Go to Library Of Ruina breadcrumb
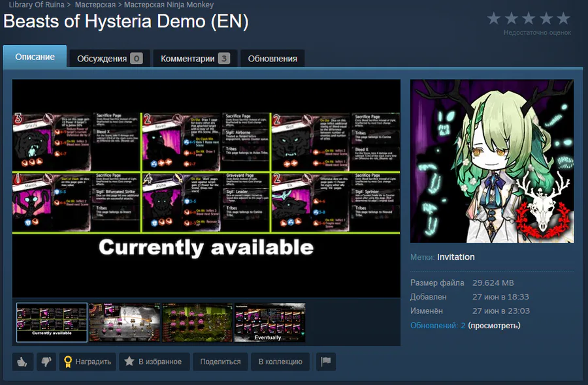Viewport: 588px width, 385px height. point(37,5)
